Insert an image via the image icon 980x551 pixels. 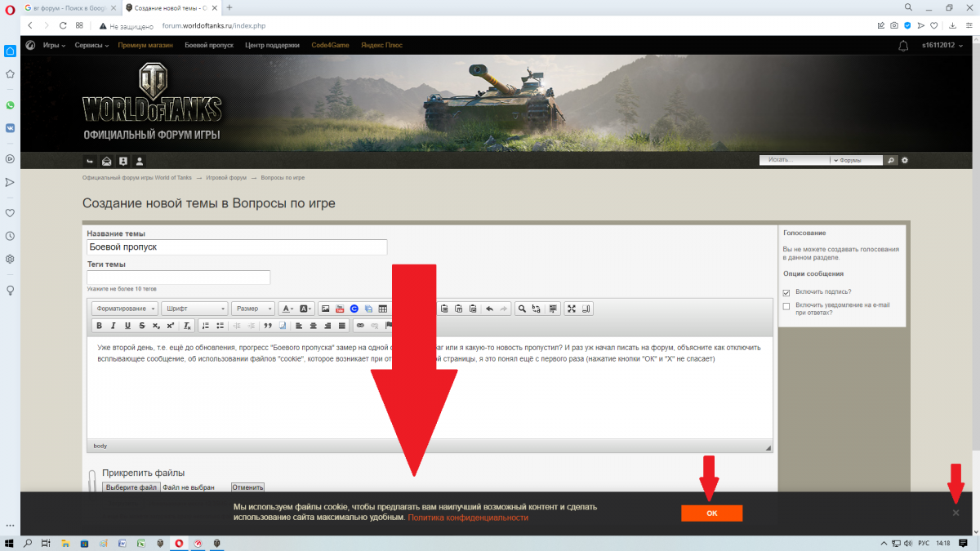pyautogui.click(x=325, y=309)
